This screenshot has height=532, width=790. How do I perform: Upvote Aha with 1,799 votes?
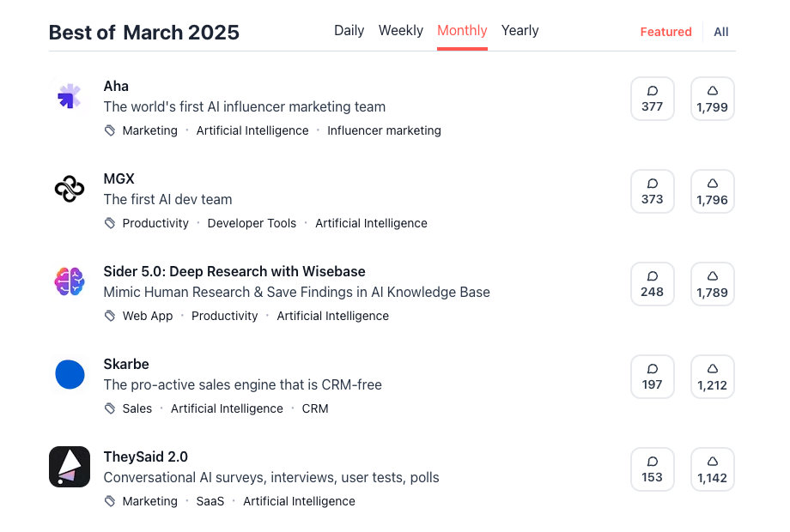click(x=712, y=100)
